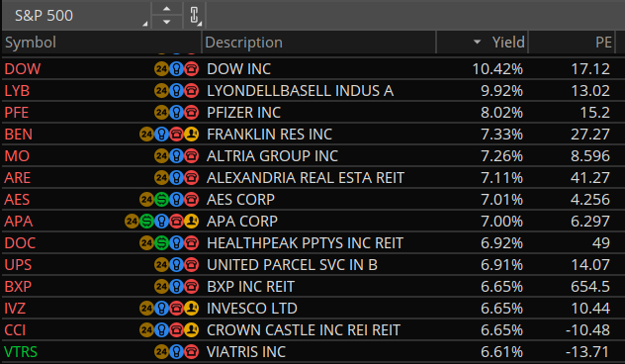Viewport: 625px width, 364px height.
Task: Click the 24-hour trading icon in DOW row
Action: point(161,69)
